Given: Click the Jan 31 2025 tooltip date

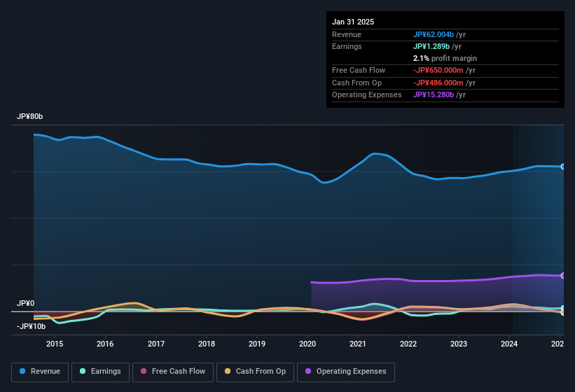Looking at the screenshot, I should pos(353,22).
